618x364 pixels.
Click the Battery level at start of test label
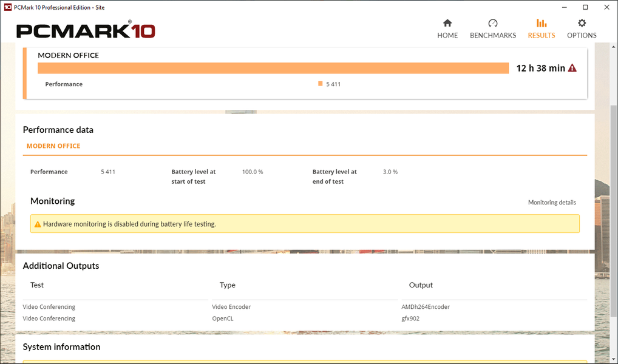(x=194, y=177)
